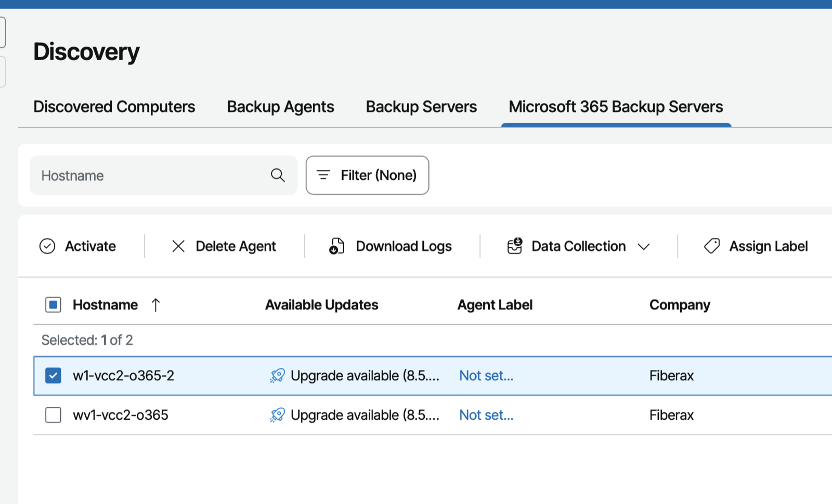Open Not set... label link for wv1-vcc2-o365
832x504 pixels.
click(486, 415)
